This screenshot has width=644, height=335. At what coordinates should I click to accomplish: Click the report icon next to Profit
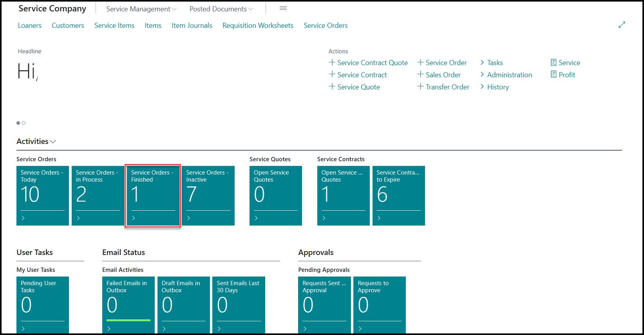coord(554,75)
